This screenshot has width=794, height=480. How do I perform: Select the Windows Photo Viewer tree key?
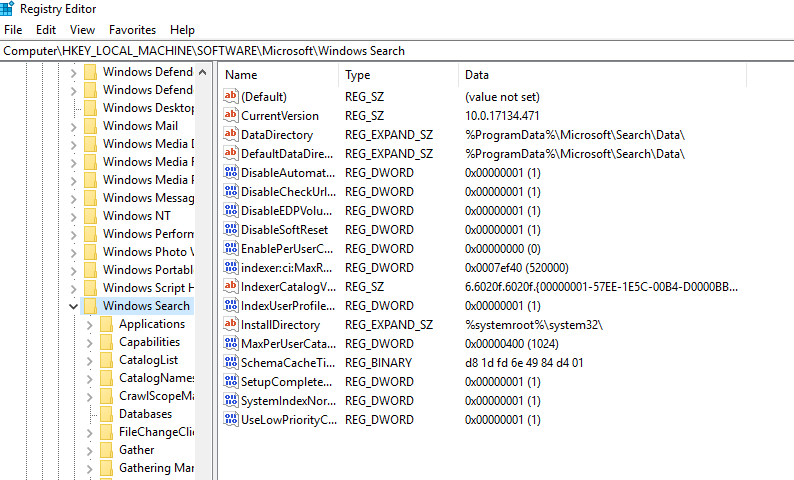point(148,252)
